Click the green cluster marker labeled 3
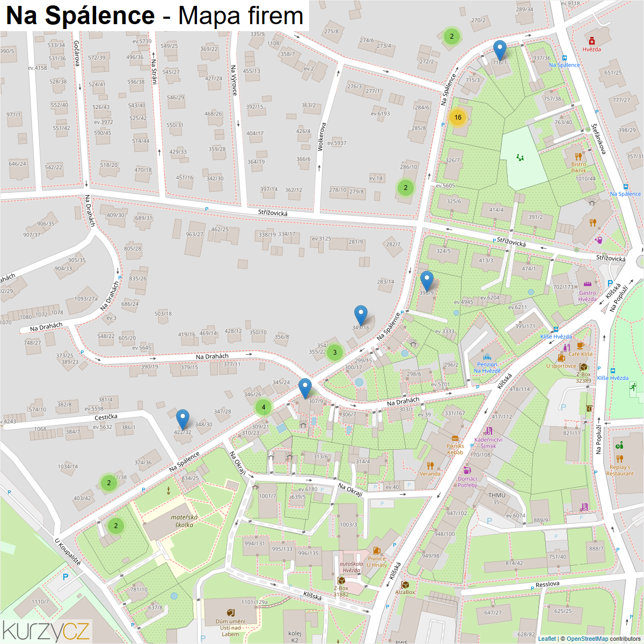The height and width of the screenshot is (644, 644). [335, 353]
